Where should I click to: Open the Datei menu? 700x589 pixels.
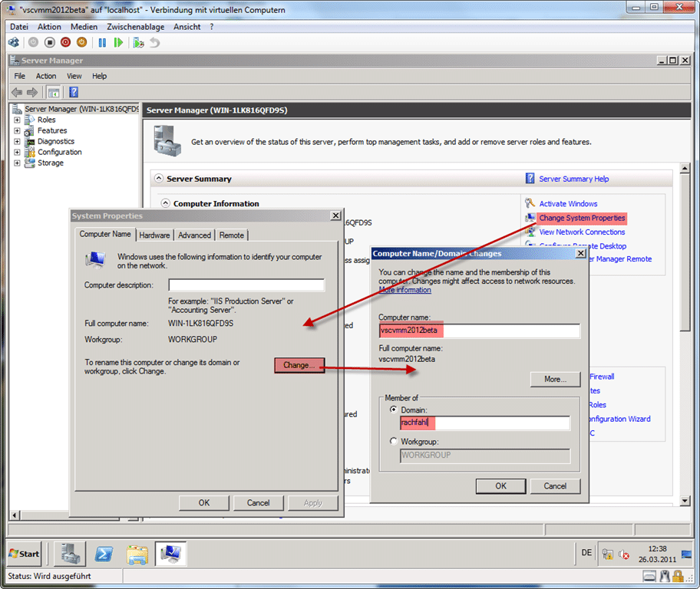[x=19, y=27]
